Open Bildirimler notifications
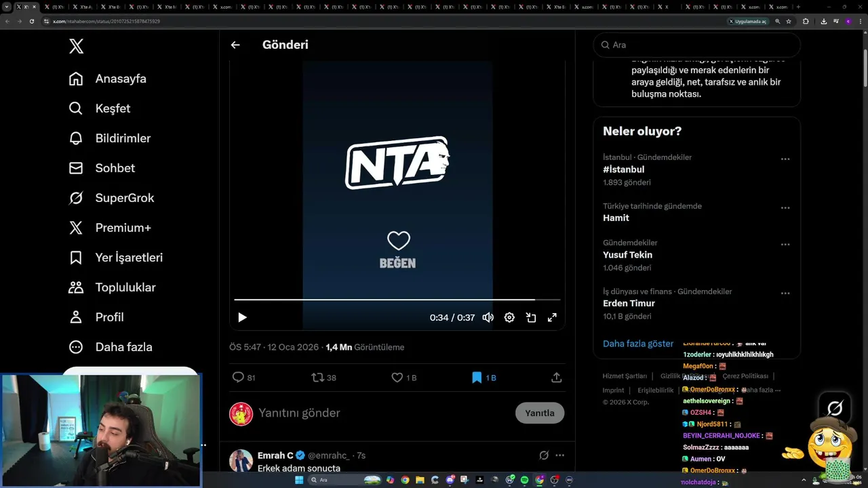Screen dimensions: 868x488 pyautogui.click(x=110, y=138)
